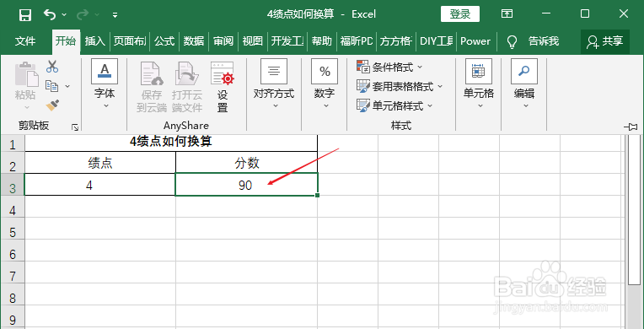Viewport: 644px width, 329px height.
Task: Select the cell containing 90
Action: tap(246, 185)
